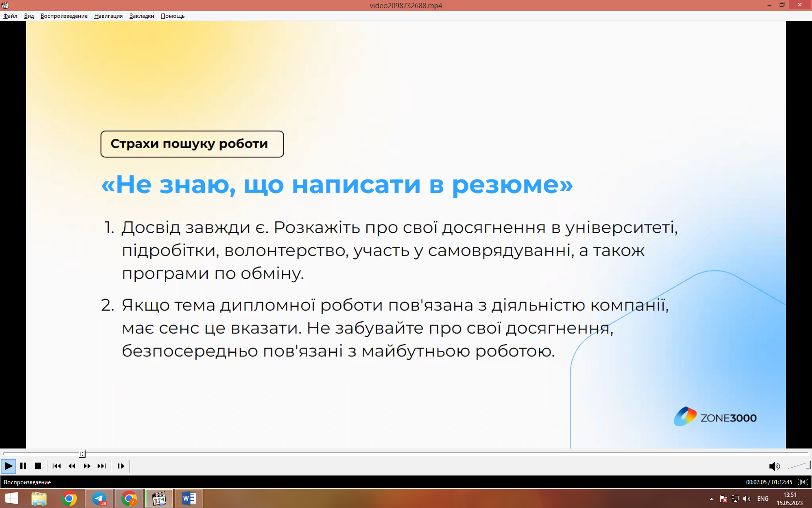Click the seek bar position handle
The image size is (812, 508).
(x=82, y=454)
